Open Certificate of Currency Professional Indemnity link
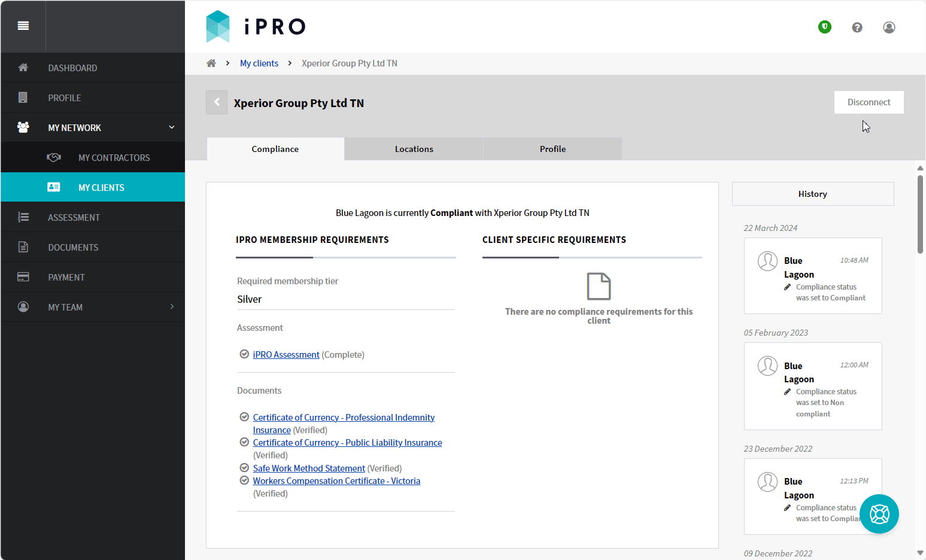The height and width of the screenshot is (560, 926). 344,424
